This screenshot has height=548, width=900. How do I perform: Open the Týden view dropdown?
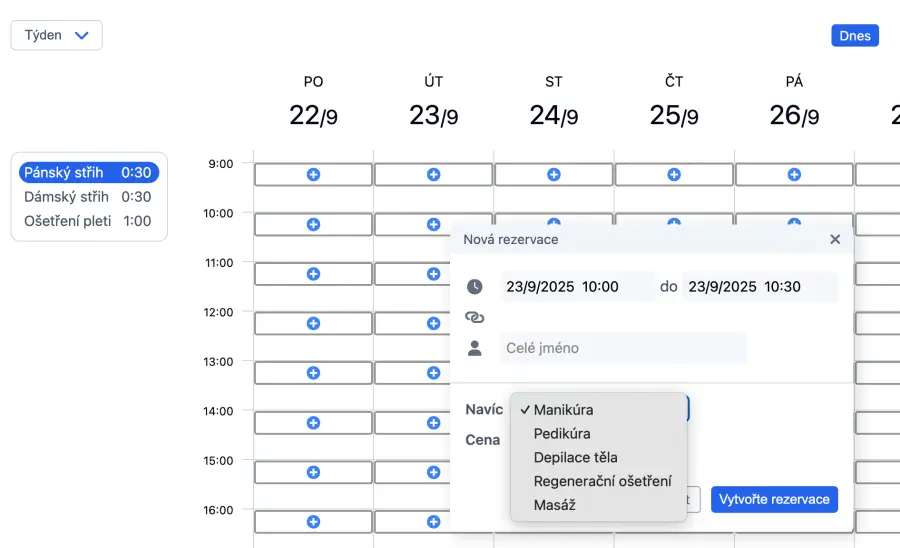[57, 35]
